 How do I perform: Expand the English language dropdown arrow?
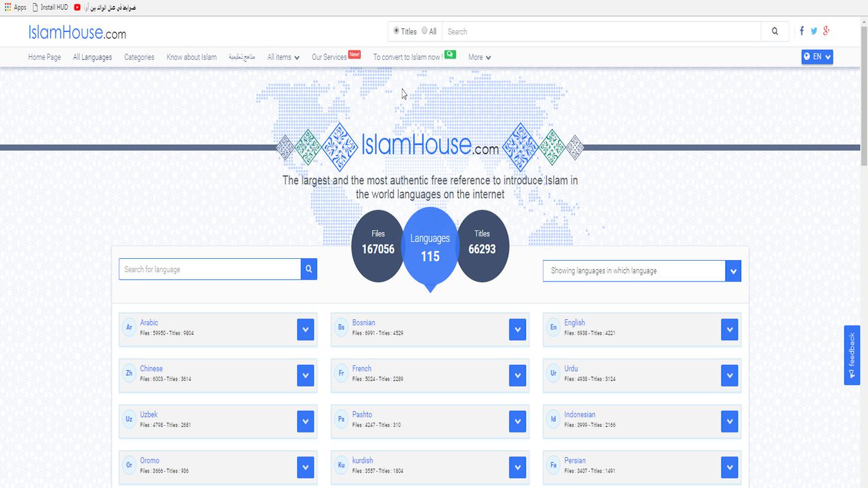(729, 329)
